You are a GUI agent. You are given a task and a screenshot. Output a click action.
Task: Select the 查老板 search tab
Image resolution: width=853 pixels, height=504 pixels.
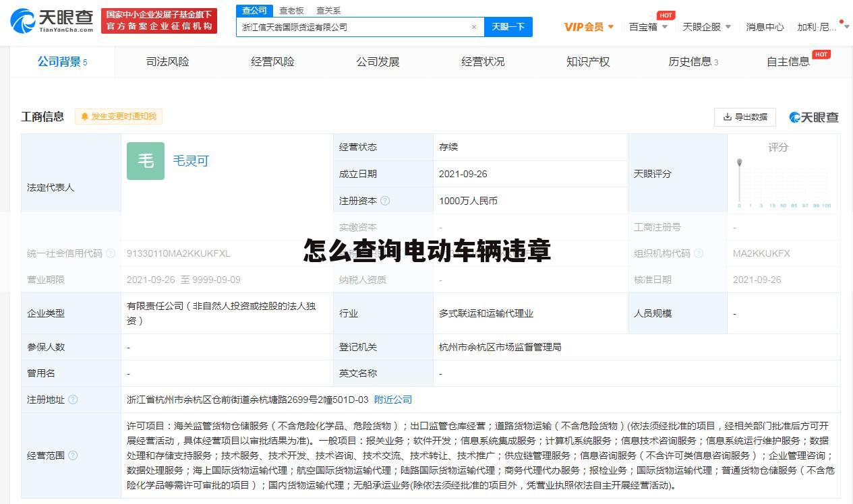click(291, 11)
